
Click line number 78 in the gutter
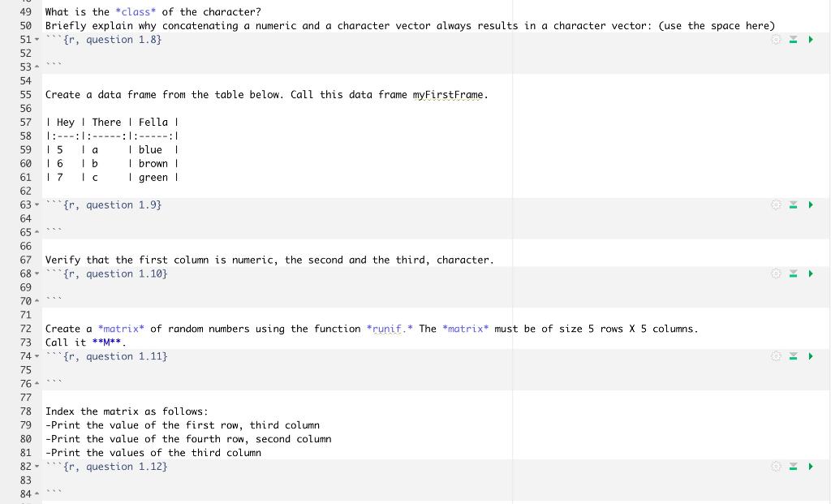(x=26, y=411)
